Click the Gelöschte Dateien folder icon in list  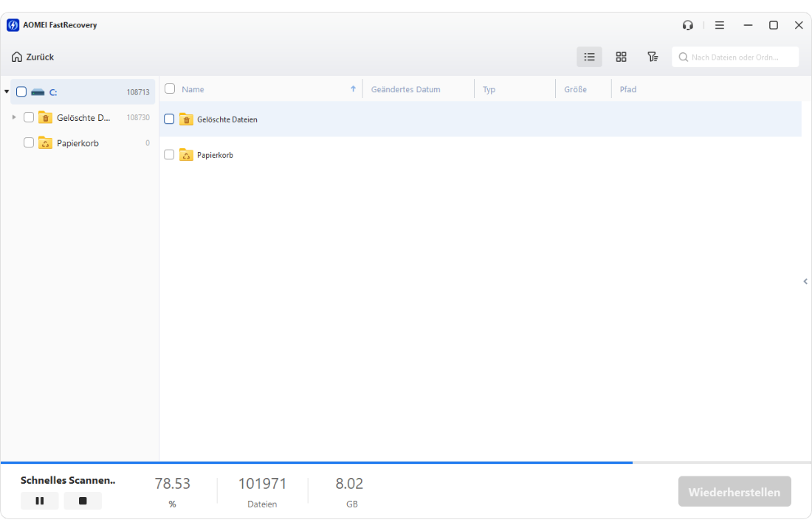click(186, 119)
